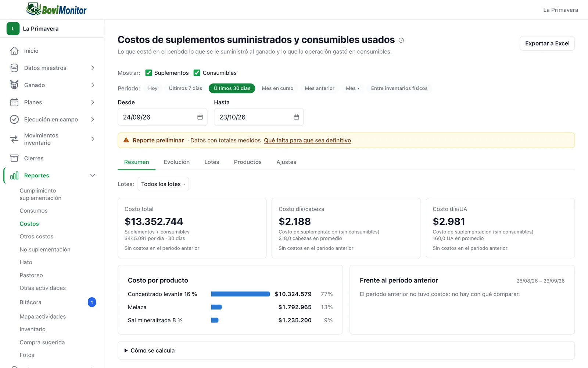Click the Exportar a Excel button

tap(547, 43)
